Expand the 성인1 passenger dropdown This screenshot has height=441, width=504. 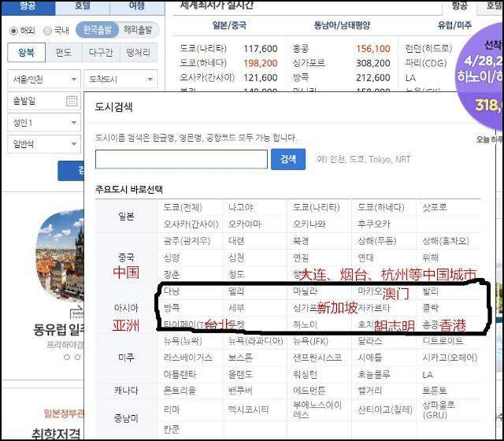(44, 123)
